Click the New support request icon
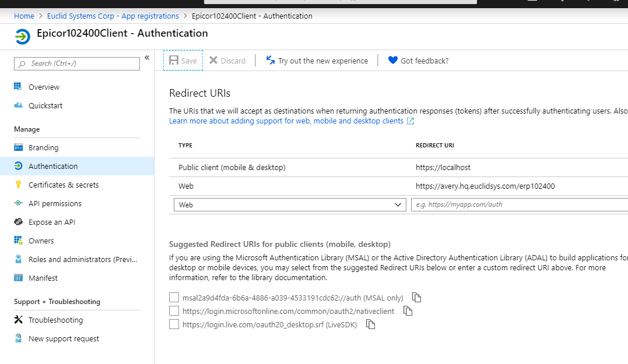Viewport: 628px width, 364px height. [x=18, y=338]
